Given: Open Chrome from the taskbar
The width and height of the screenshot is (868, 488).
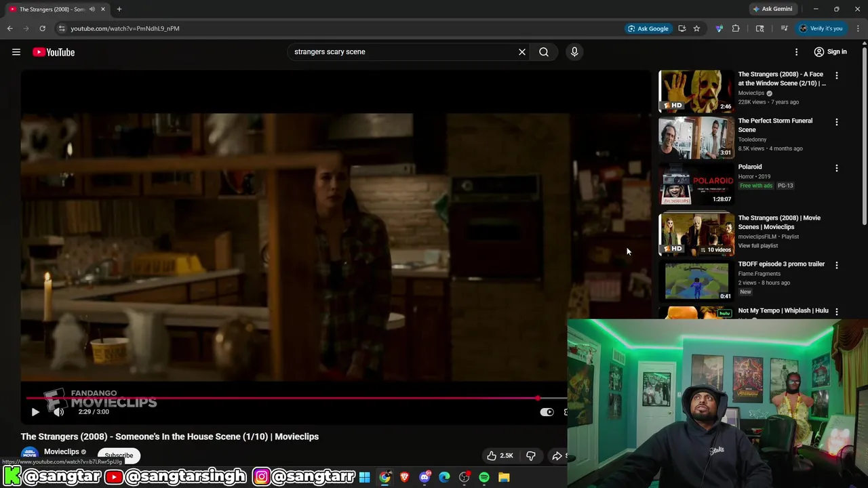Looking at the screenshot, I should point(384,477).
